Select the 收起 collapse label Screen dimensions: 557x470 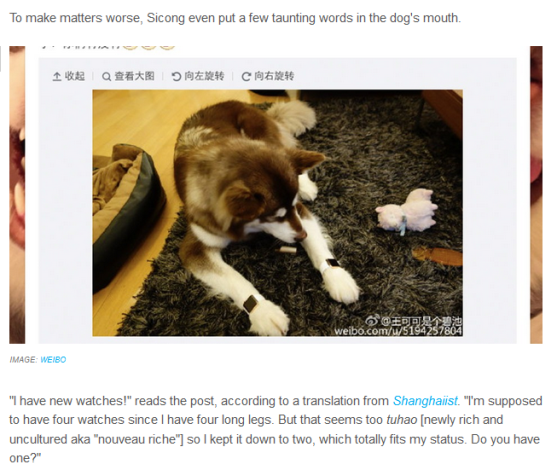[x=75, y=76]
